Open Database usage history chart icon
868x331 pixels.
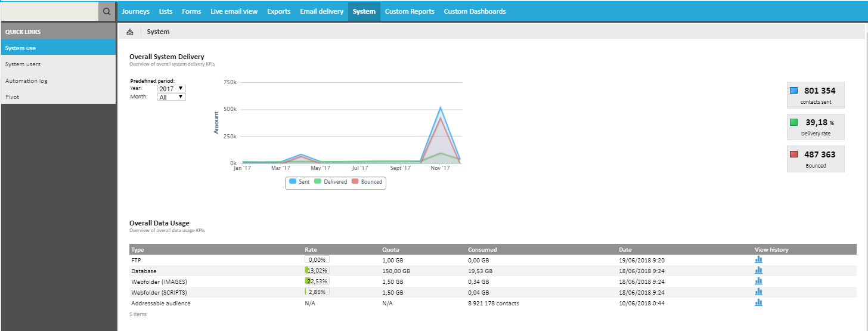[x=758, y=270]
